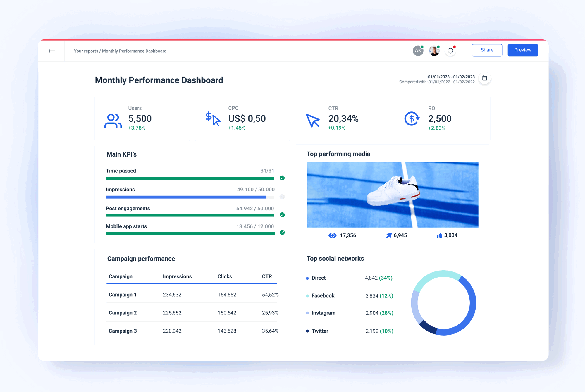Open Your reports from the breadcrumb

tap(86, 51)
